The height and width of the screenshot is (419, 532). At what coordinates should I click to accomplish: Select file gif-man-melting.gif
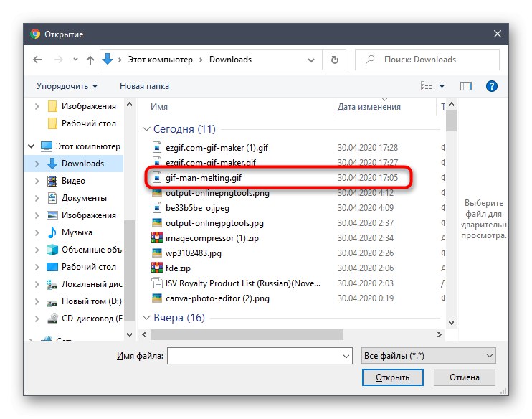click(204, 178)
